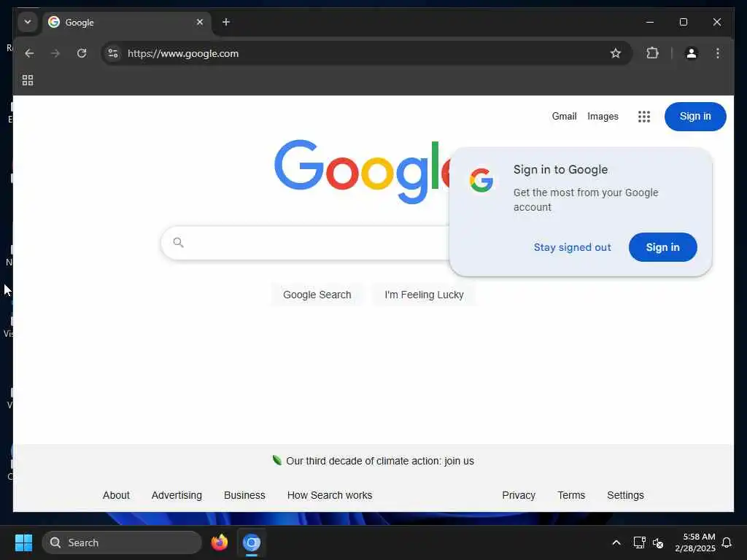Open the Windows Start menu
The image size is (747, 560).
(x=23, y=542)
